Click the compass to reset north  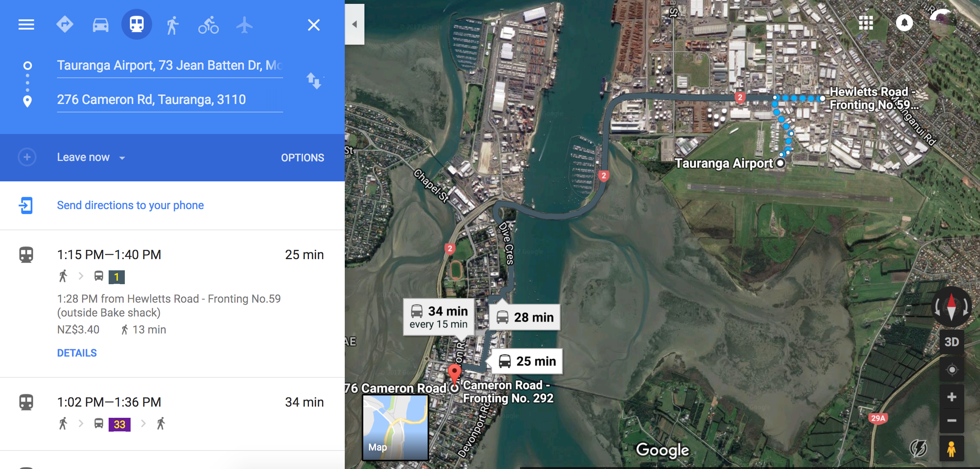[951, 307]
